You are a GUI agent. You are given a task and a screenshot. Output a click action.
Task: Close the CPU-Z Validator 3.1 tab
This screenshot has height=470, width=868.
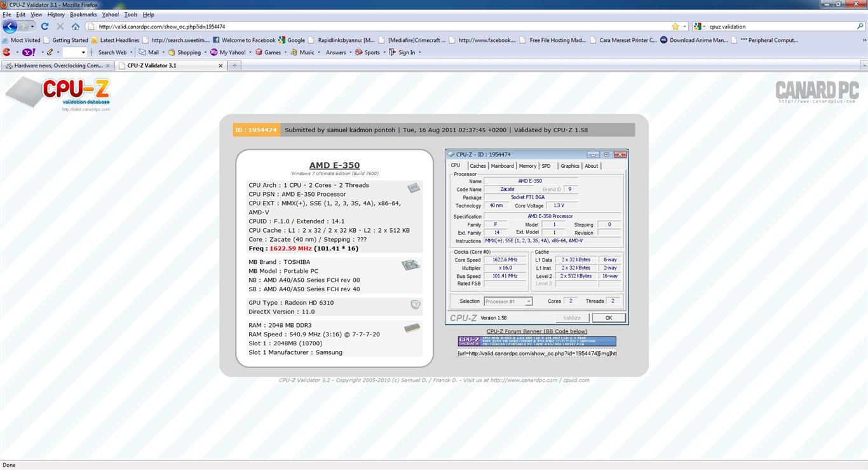221,66
